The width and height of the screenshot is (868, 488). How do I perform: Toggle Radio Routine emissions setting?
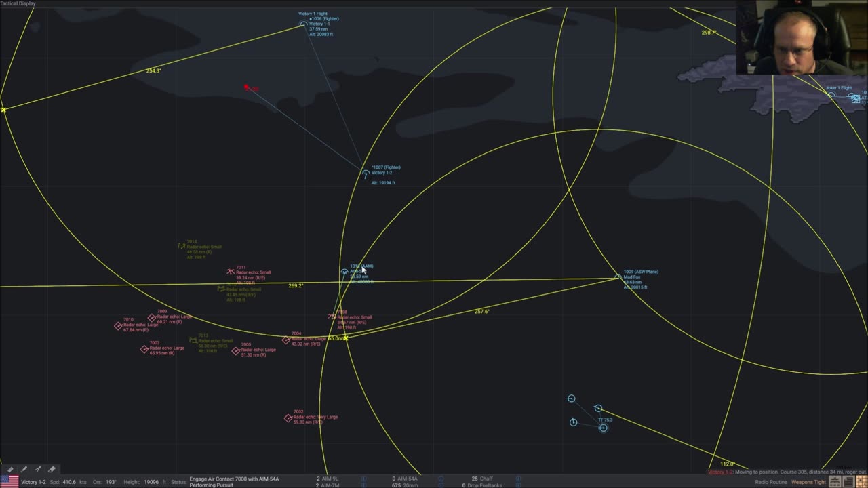[771, 482]
